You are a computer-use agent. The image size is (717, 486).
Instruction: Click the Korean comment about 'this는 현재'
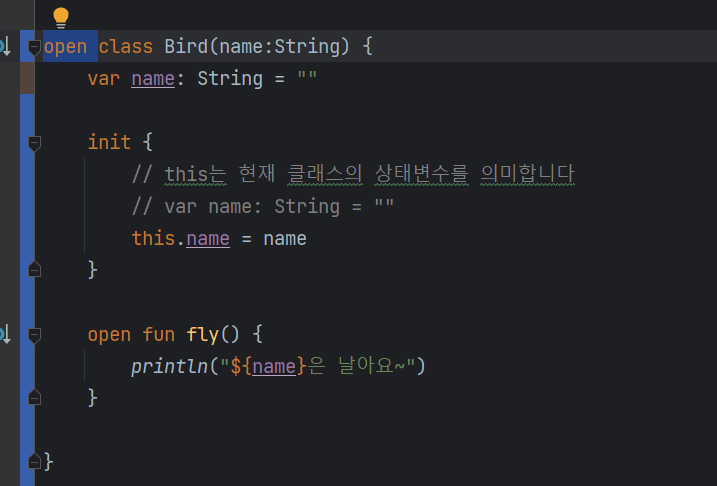[x=353, y=174]
